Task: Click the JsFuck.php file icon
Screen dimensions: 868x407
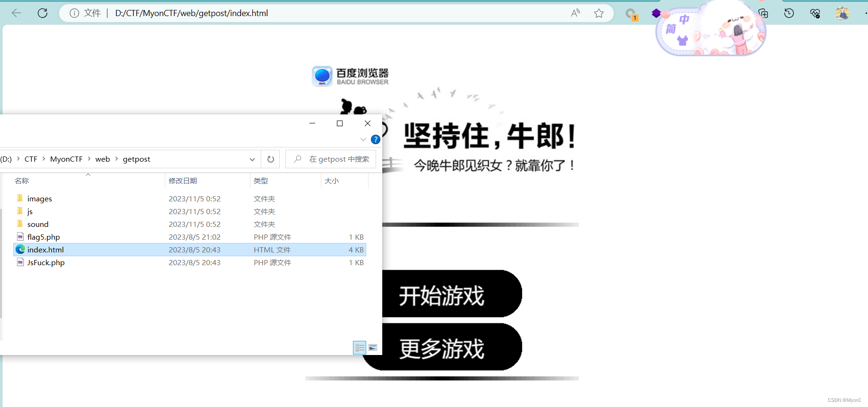Action: click(20, 262)
